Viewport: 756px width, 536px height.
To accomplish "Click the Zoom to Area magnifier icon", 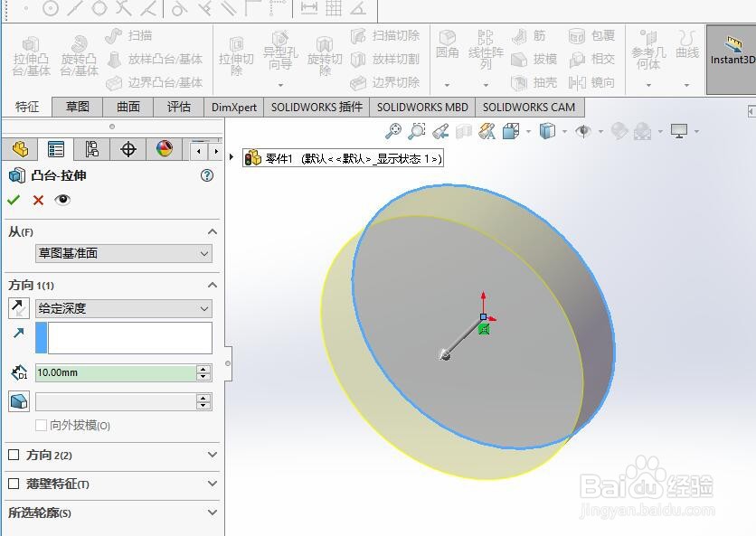I will point(417,131).
